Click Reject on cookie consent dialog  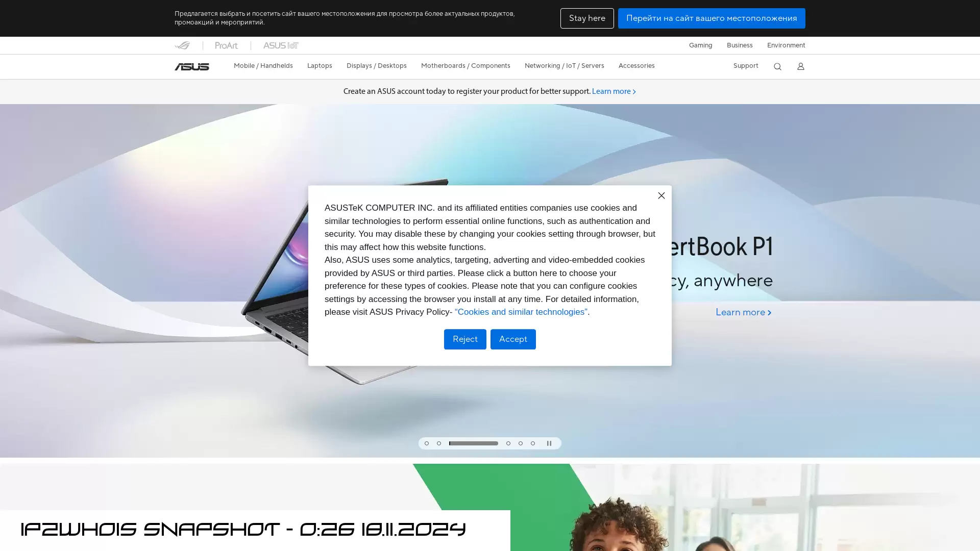tap(465, 339)
